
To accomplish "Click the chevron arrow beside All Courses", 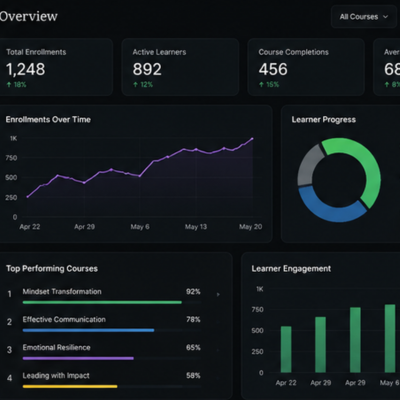I will tap(386, 17).
